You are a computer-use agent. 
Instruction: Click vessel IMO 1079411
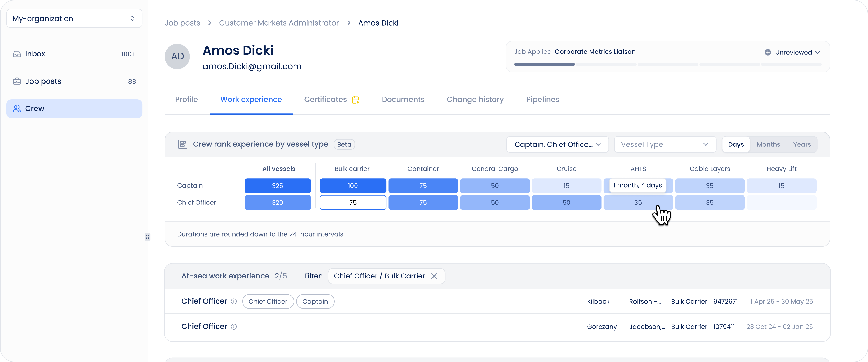[724, 327]
